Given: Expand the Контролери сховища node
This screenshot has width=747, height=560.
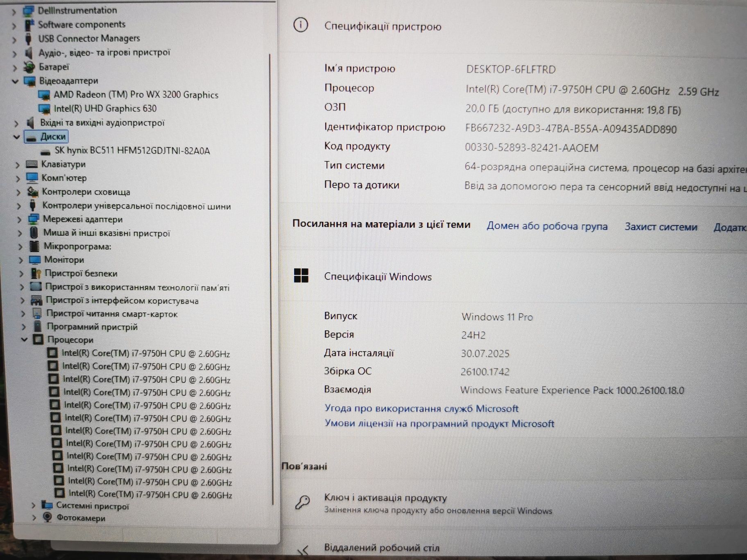Looking at the screenshot, I should [18, 192].
